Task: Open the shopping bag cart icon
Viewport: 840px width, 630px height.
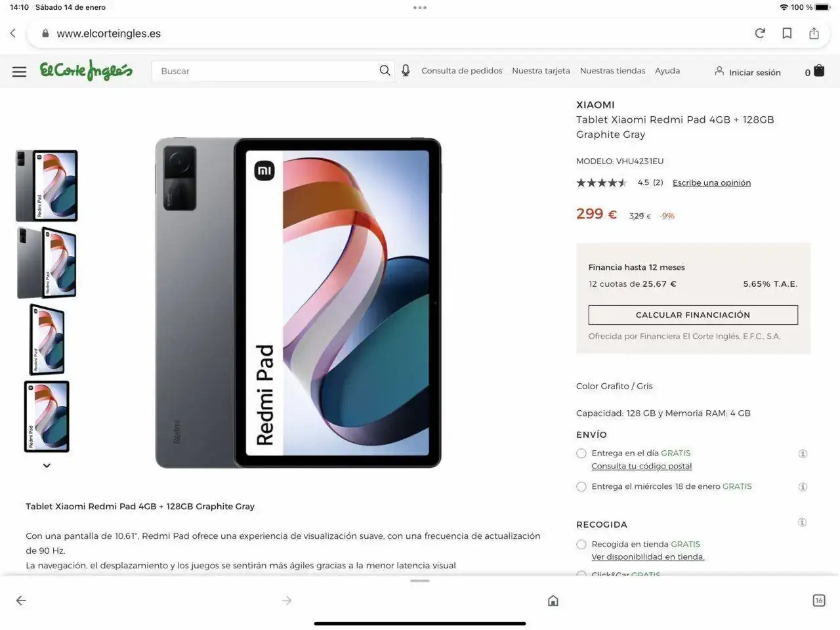Action: point(819,71)
